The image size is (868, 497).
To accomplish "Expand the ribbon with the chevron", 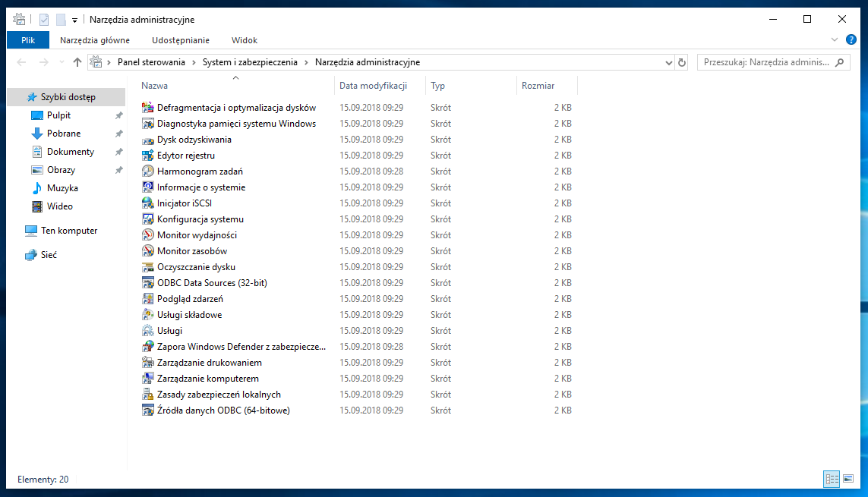I will point(835,39).
